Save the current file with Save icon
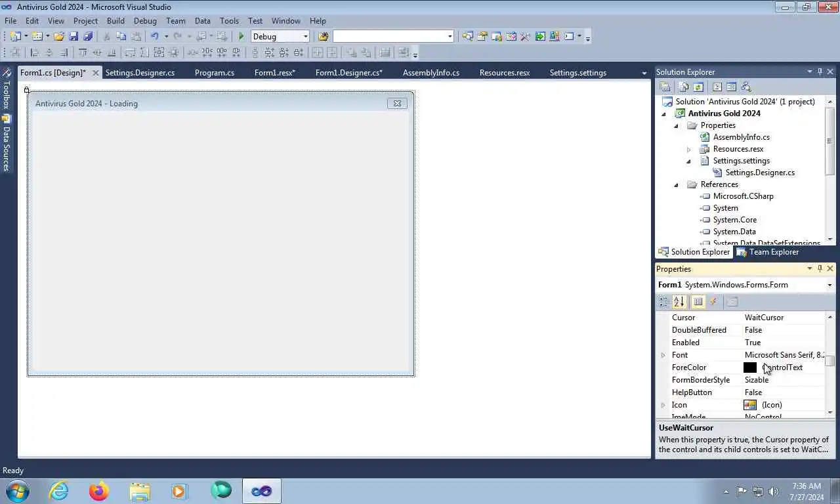 coord(73,37)
